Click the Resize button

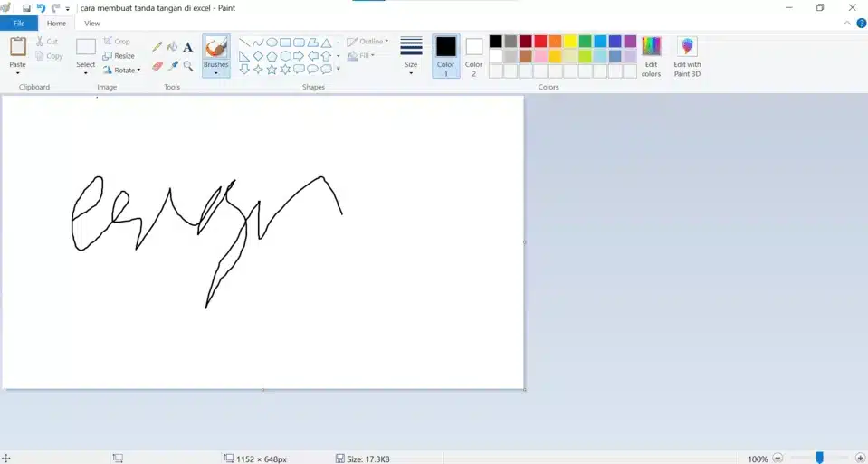coord(119,55)
